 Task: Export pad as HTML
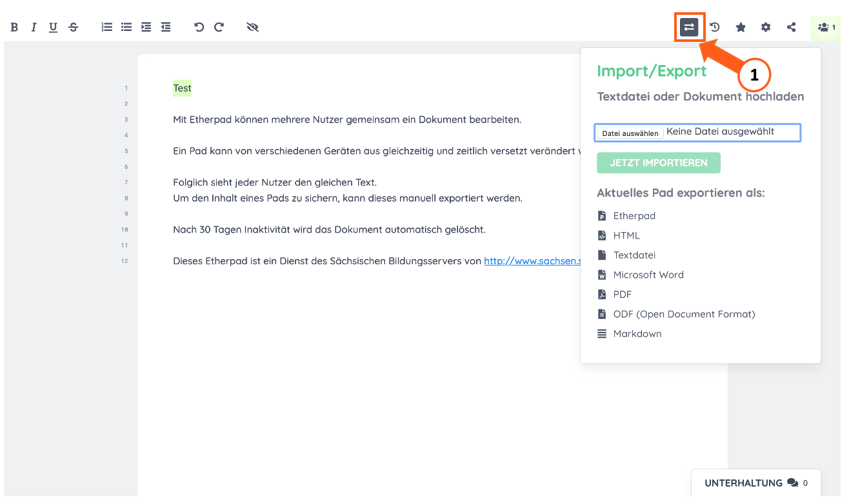pyautogui.click(x=619, y=236)
